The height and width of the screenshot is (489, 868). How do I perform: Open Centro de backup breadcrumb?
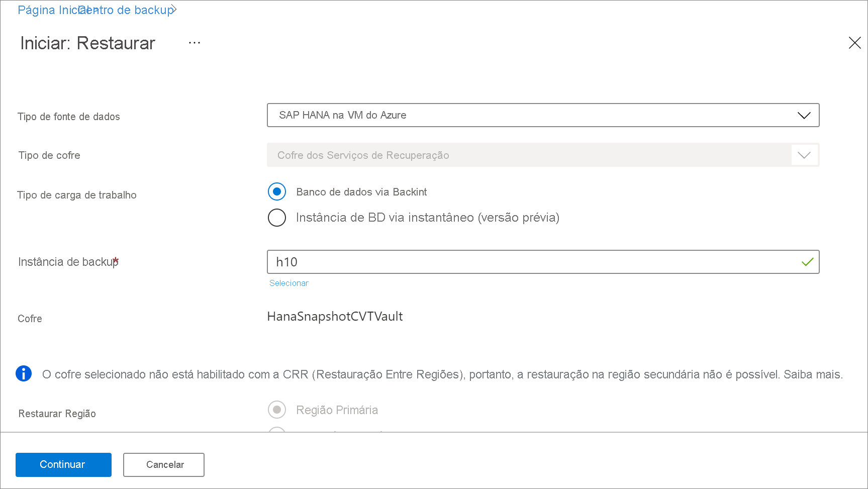click(126, 10)
